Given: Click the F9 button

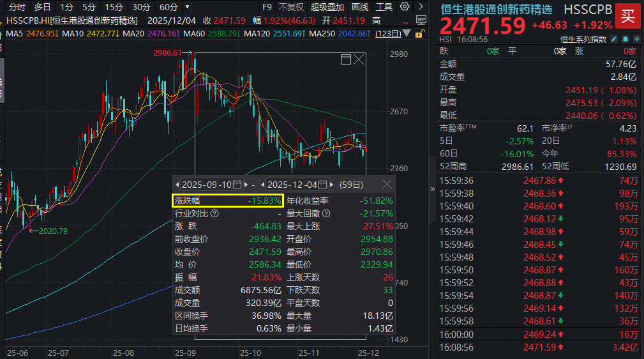Looking at the screenshot, I should click(x=267, y=7).
